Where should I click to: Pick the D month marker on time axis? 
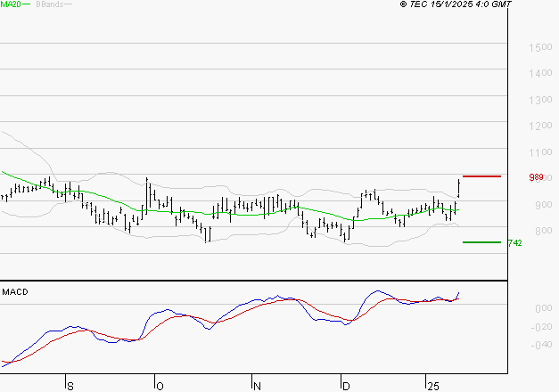pos(346,386)
